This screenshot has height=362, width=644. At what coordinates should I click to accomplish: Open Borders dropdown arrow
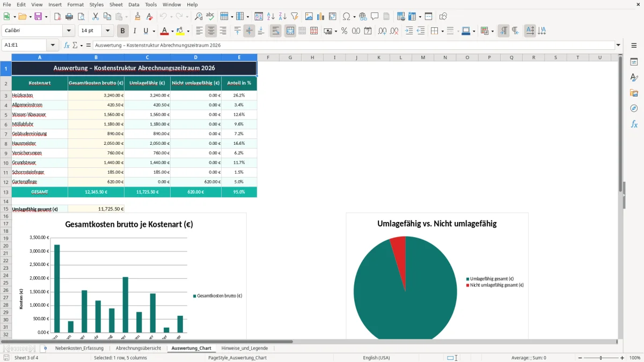point(442,31)
